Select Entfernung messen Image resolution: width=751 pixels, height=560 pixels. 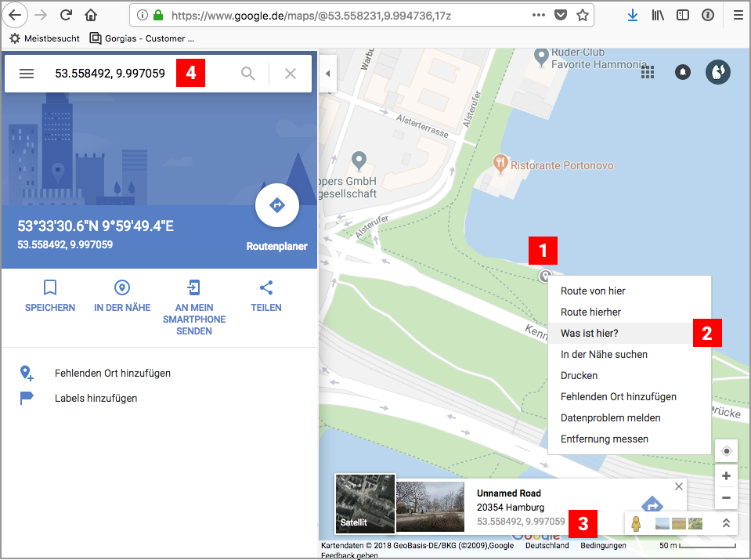pos(629,439)
